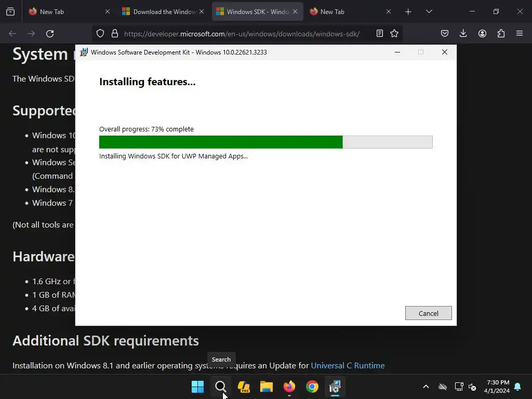Show hidden system tray icons
The width and height of the screenshot is (532, 399).
[x=426, y=387]
